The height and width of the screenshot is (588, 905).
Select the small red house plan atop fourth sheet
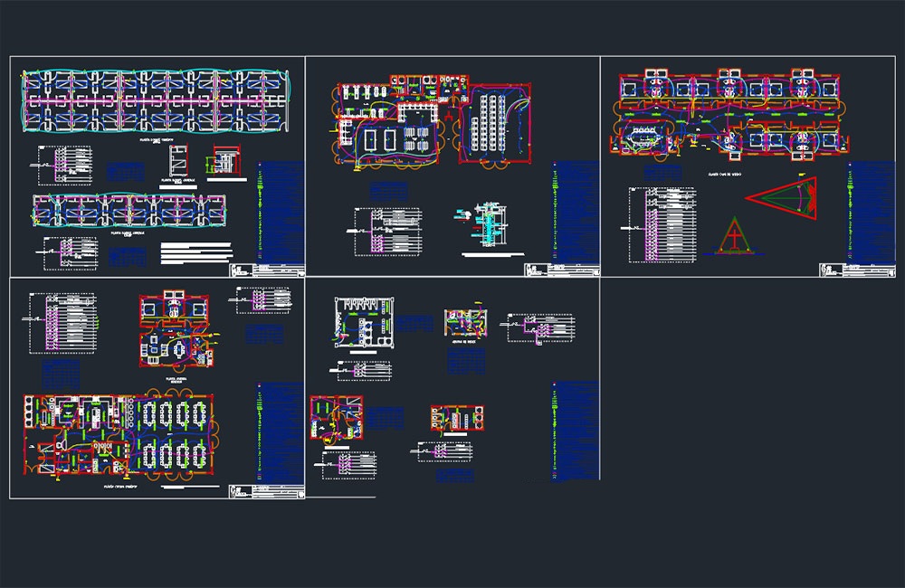[x=176, y=329]
